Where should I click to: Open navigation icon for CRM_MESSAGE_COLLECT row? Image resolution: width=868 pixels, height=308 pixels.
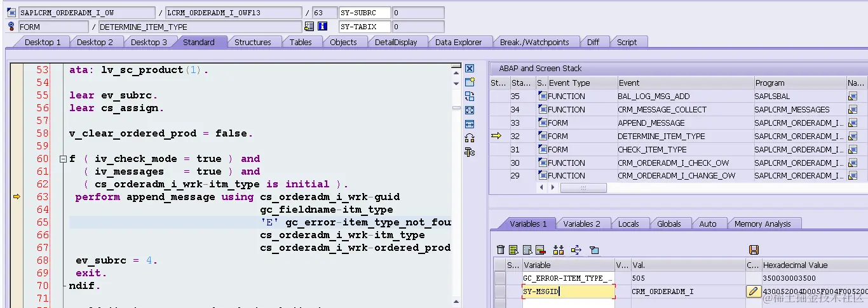[853, 110]
